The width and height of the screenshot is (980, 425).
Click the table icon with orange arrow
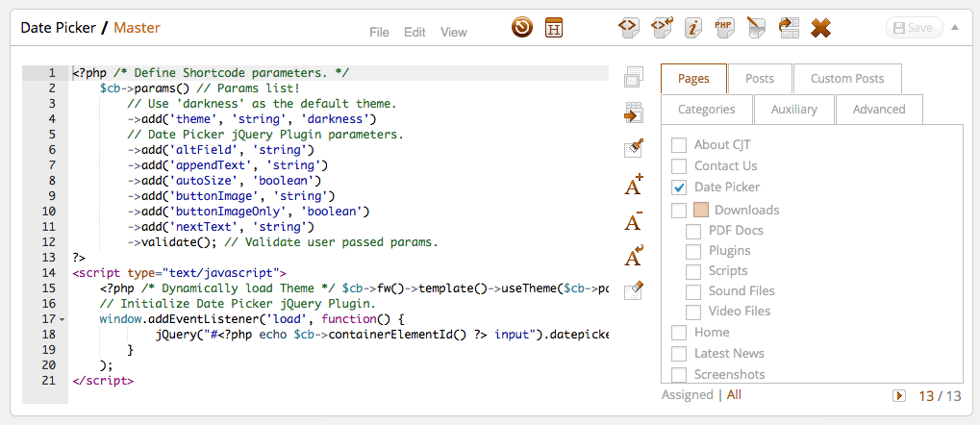coord(634,112)
